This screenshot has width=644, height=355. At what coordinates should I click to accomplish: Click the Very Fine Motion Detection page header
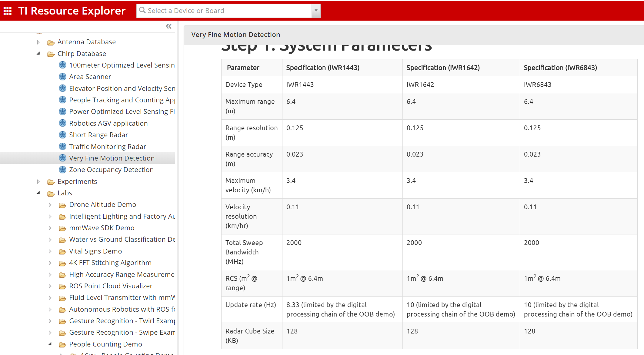tap(235, 35)
